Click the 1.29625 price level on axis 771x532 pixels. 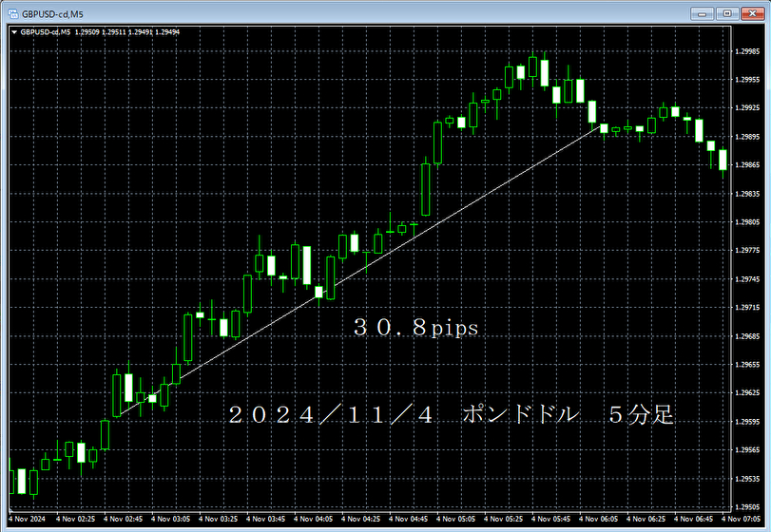[x=748, y=393]
